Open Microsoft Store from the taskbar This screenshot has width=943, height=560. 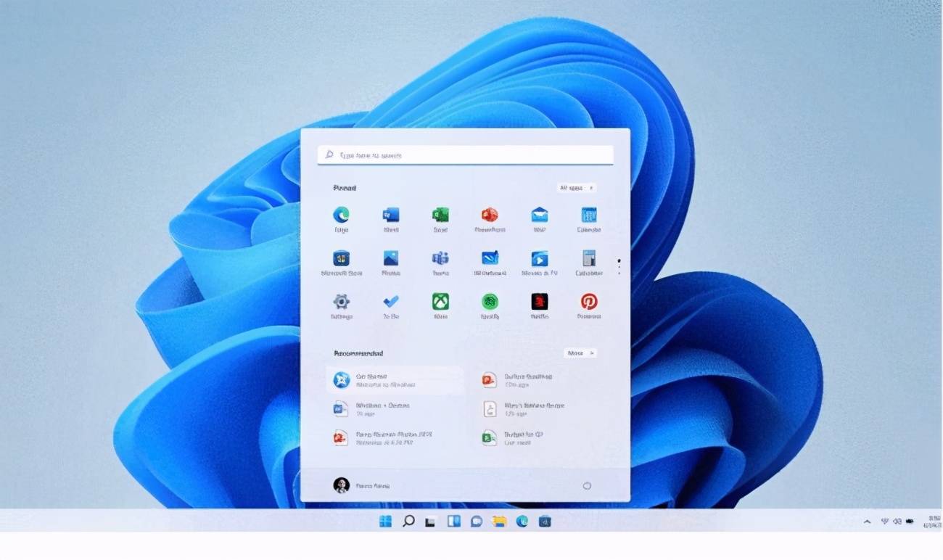point(545,521)
